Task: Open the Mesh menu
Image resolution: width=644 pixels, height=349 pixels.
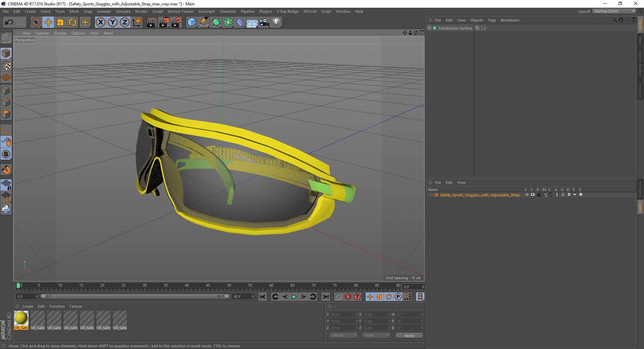Action: click(x=74, y=11)
